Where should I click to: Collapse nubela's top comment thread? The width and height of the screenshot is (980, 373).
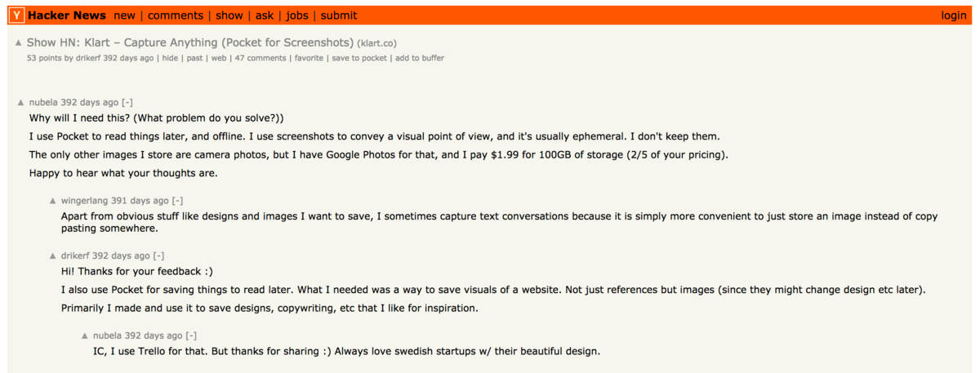(x=127, y=103)
